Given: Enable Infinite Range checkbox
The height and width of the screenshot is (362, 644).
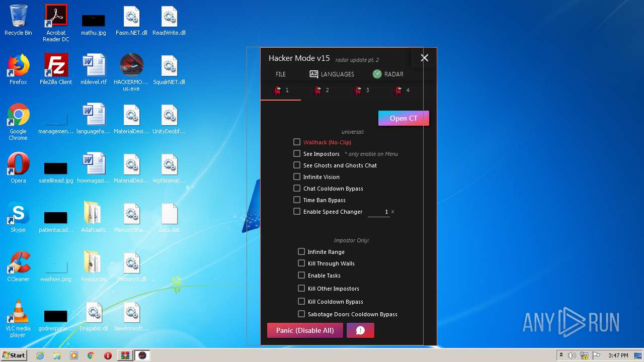Looking at the screenshot, I should point(301,251).
